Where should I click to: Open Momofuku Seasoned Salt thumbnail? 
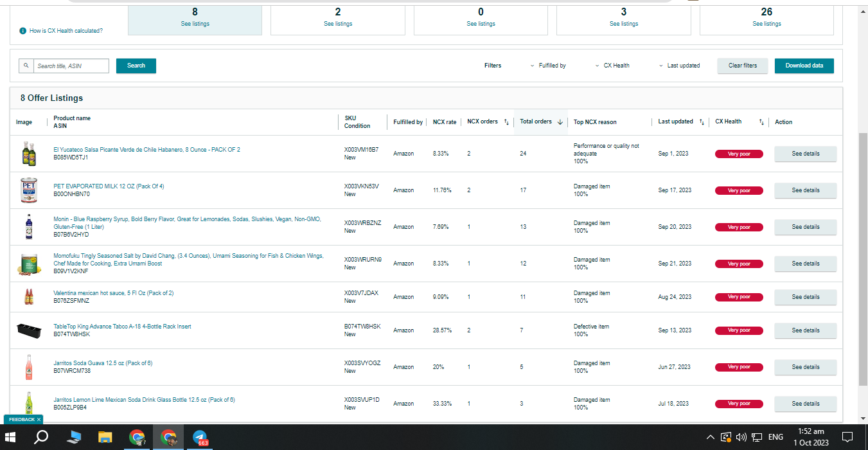(29, 264)
